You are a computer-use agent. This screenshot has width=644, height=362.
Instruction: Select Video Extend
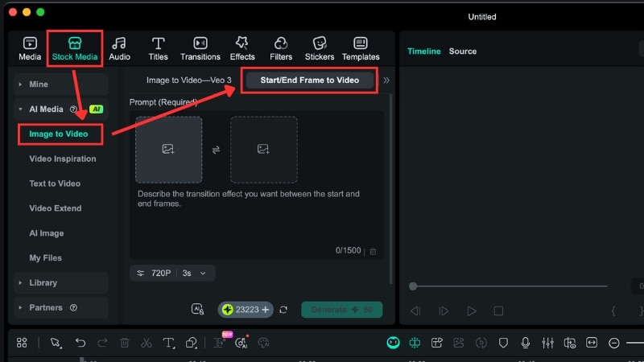(x=55, y=208)
